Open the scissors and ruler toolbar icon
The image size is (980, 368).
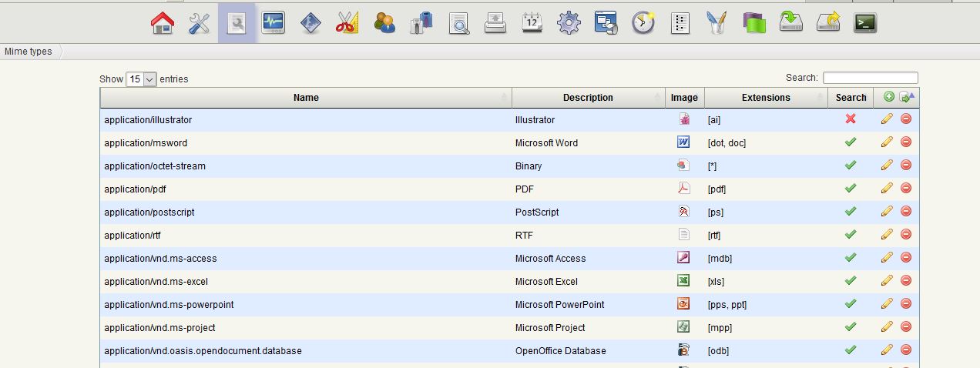click(x=347, y=23)
